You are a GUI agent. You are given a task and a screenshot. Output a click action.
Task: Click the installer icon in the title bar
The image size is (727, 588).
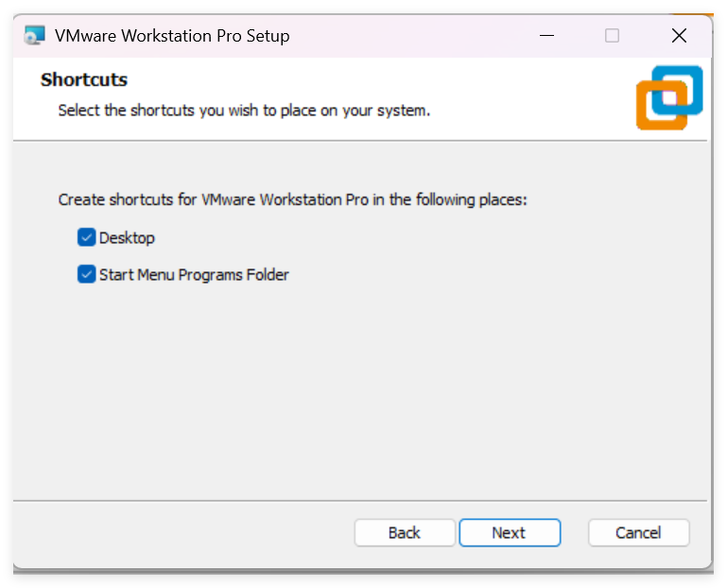point(35,36)
